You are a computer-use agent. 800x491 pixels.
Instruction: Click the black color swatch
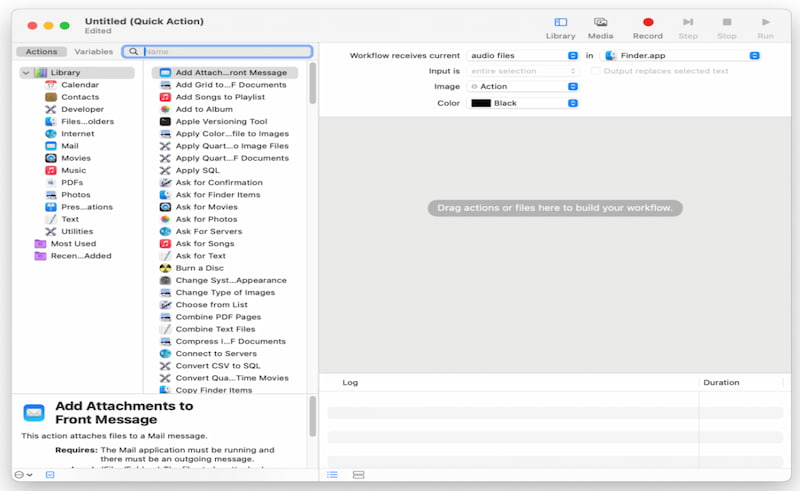point(481,103)
